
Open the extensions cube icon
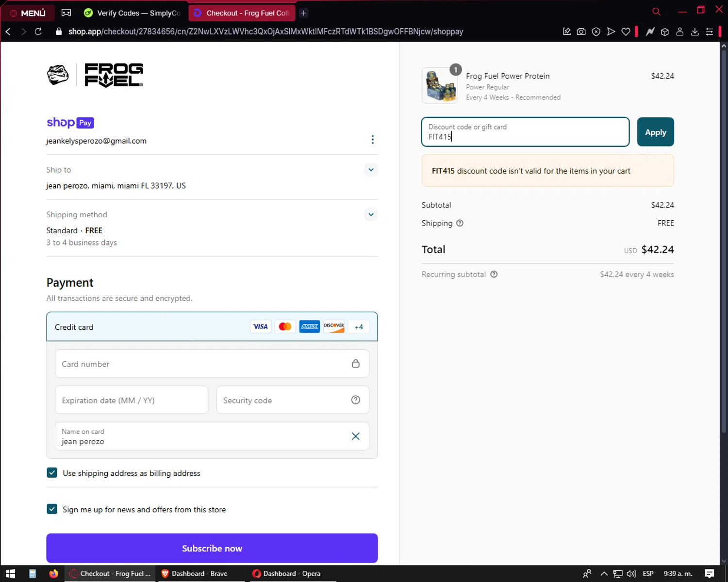665,32
